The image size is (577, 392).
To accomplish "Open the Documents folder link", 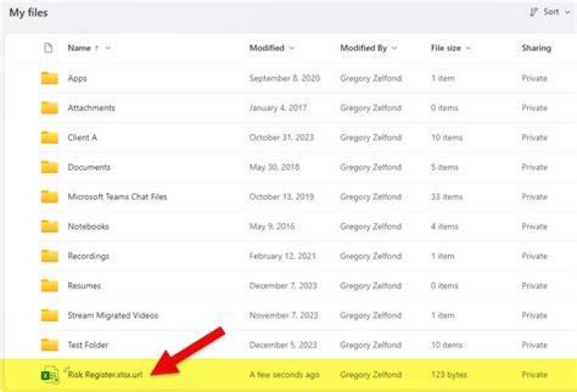I will (89, 167).
